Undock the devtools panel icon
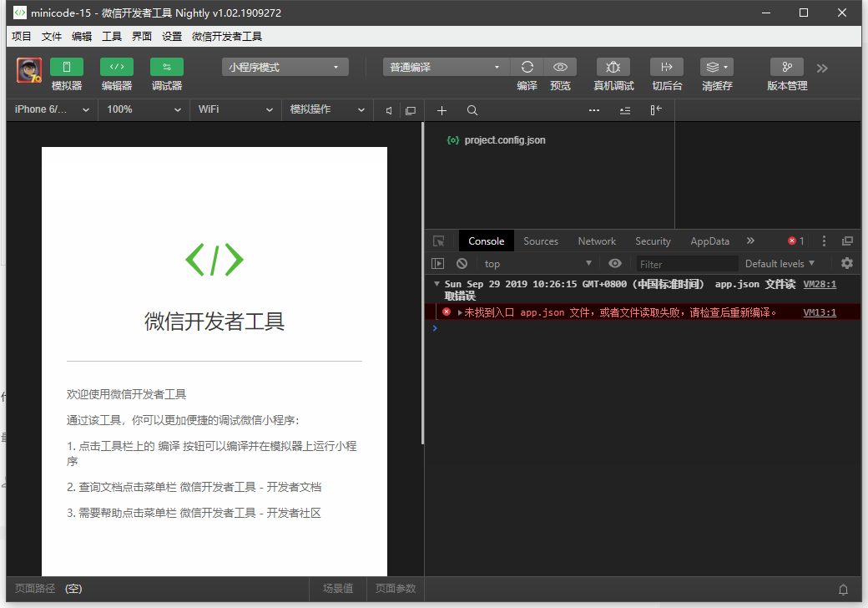The image size is (868, 608). (847, 241)
